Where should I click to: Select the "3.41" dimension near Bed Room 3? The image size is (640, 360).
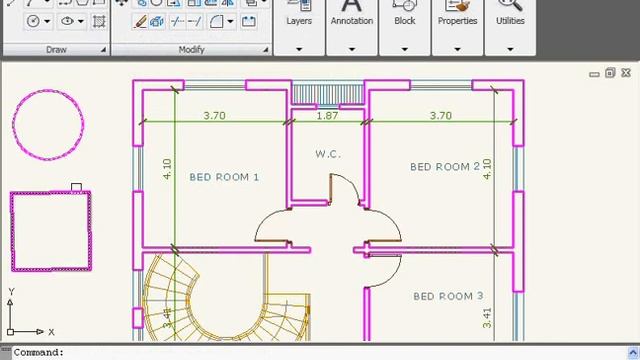click(x=487, y=318)
